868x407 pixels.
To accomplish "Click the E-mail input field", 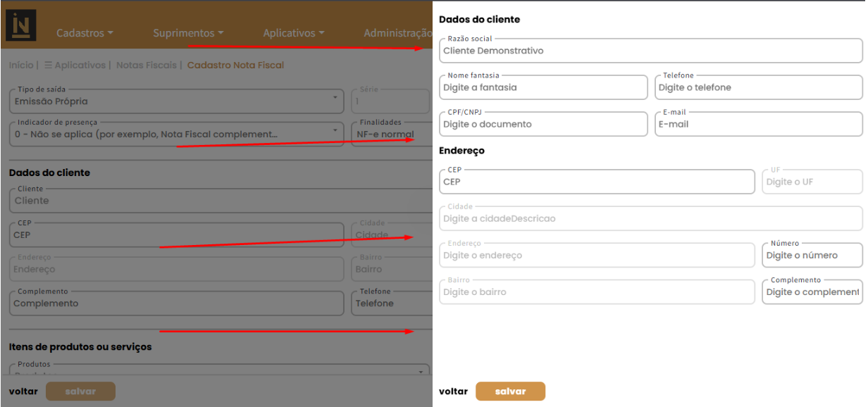I will click(x=759, y=124).
